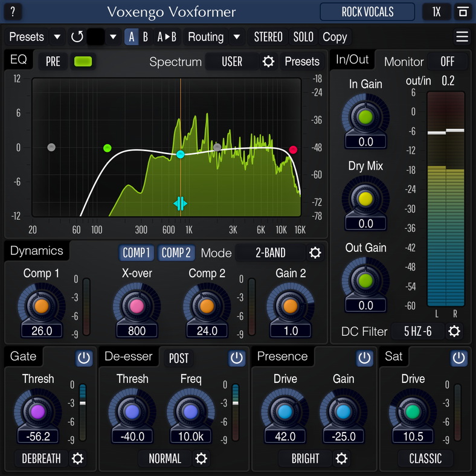Click the Copy button
Viewport: 476px width, 476px height.
335,37
